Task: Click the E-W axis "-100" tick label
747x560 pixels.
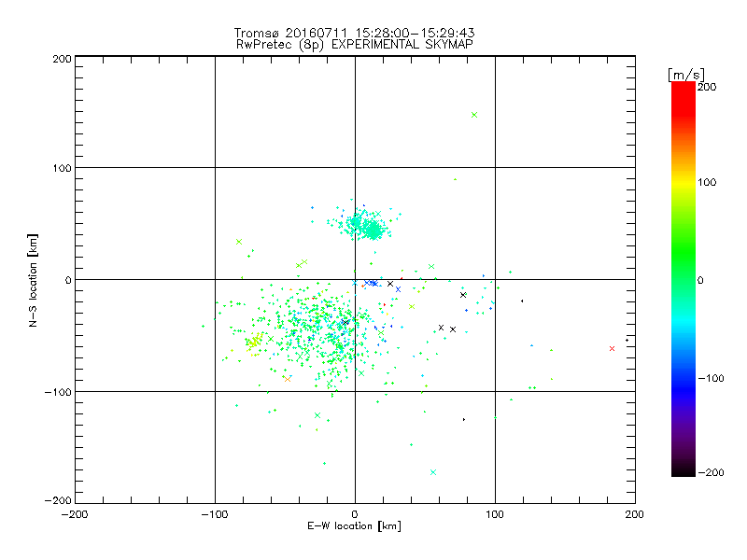Action: [215, 514]
